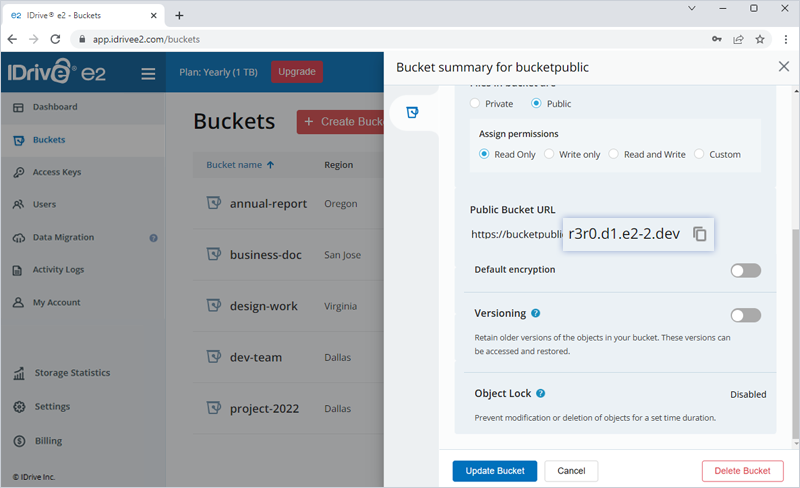800x488 pixels.
Task: Open the hamburger menu beside the IDrive e2 logo
Action: (x=148, y=74)
